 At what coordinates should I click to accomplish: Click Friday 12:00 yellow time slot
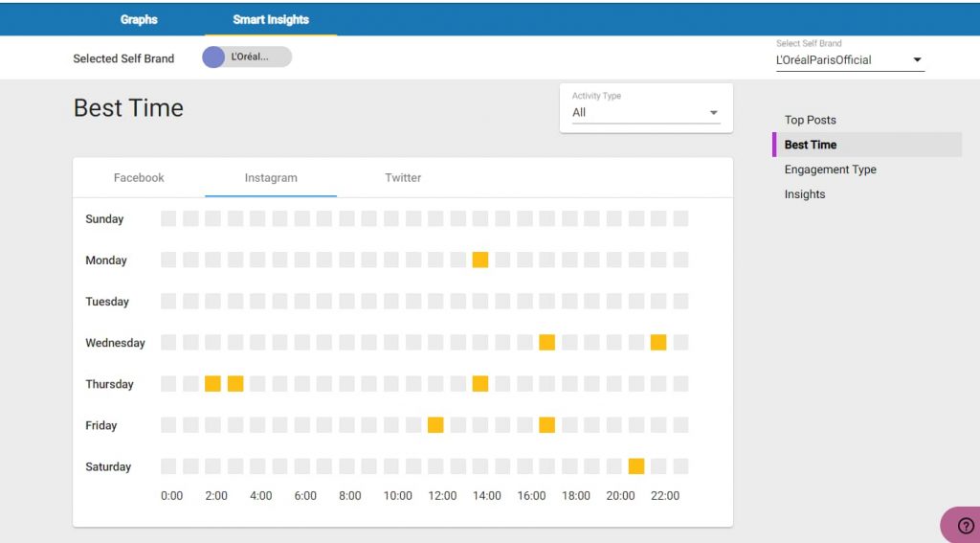pyautogui.click(x=435, y=425)
